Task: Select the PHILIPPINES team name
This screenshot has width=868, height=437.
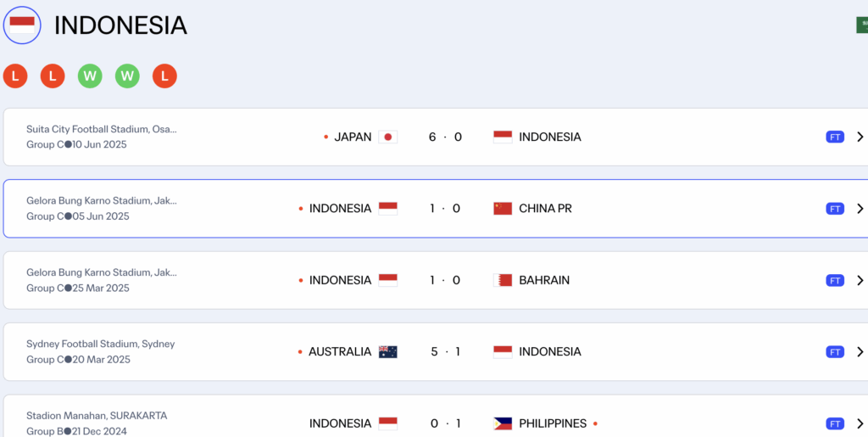Action: pos(553,423)
